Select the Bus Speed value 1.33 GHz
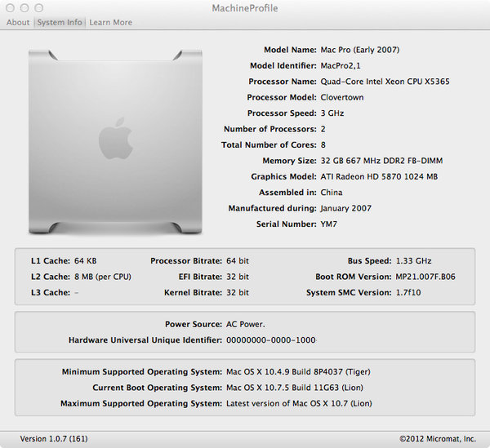 413,261
